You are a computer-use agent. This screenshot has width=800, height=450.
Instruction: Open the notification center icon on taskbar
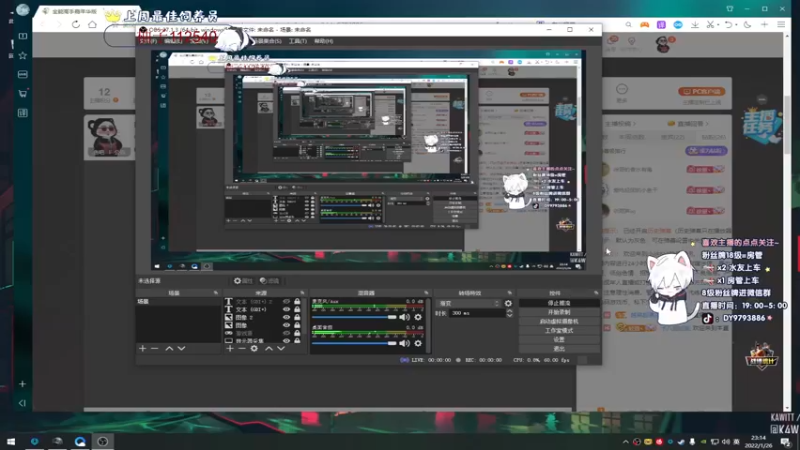(786, 442)
